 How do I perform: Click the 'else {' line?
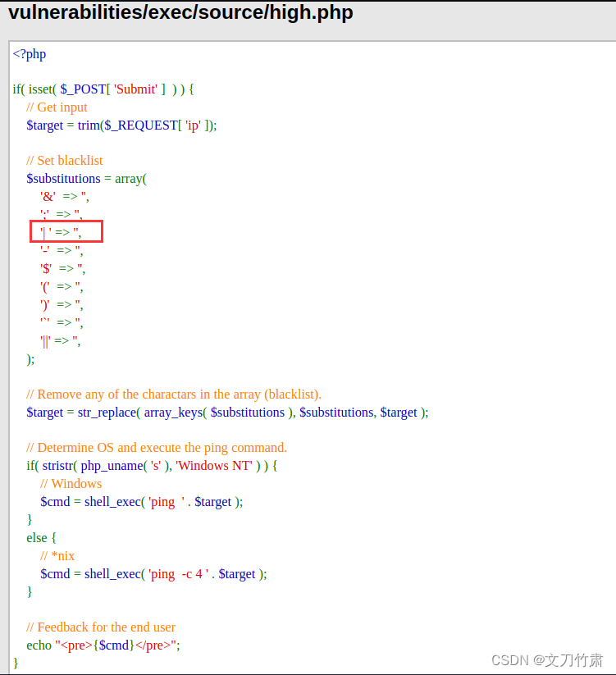(41, 539)
